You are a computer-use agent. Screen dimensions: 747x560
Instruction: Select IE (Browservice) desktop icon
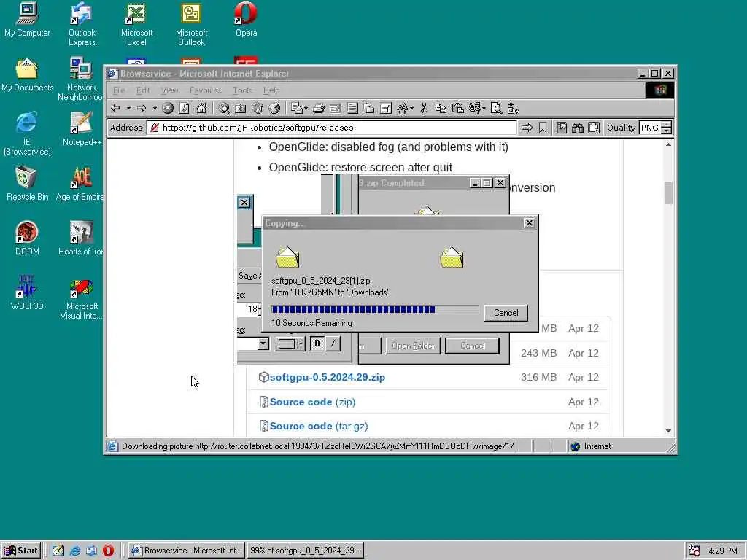click(27, 134)
